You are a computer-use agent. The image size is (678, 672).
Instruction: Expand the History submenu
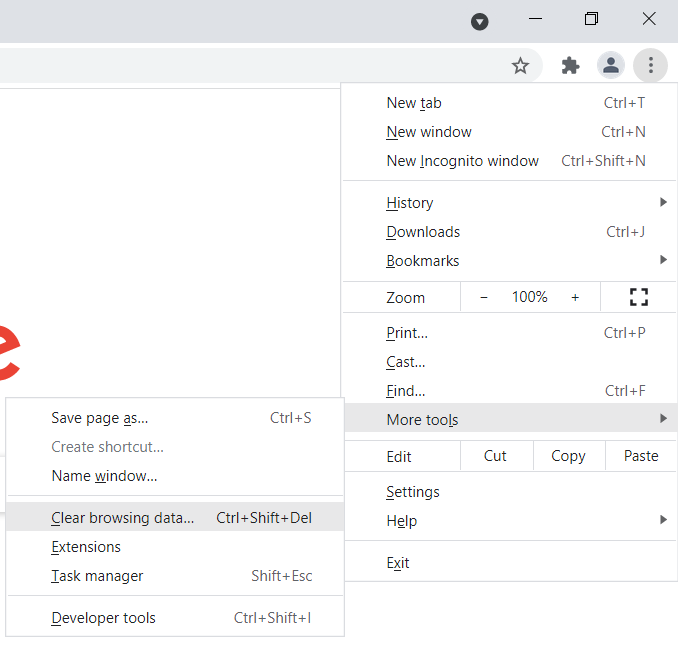(x=510, y=203)
